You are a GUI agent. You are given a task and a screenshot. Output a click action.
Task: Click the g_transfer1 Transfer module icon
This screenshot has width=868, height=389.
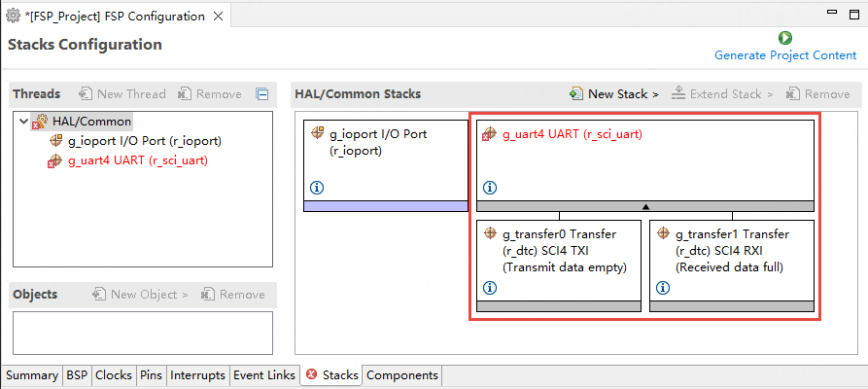(x=663, y=234)
